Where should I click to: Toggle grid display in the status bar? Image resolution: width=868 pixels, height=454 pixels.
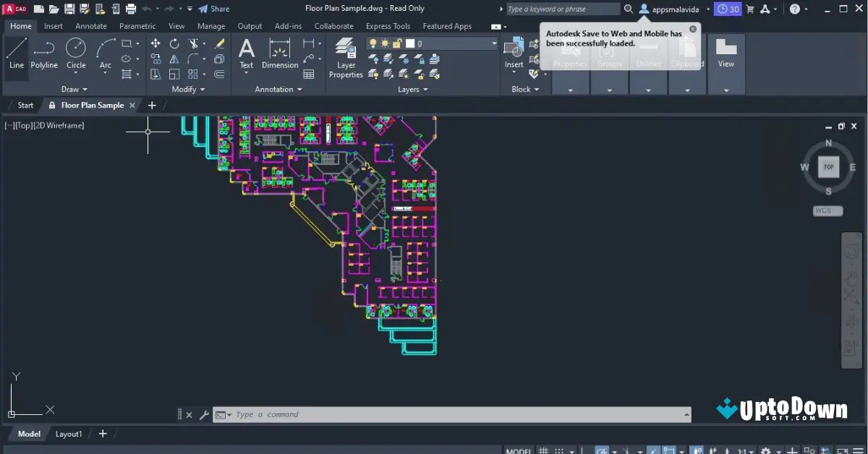point(542,449)
